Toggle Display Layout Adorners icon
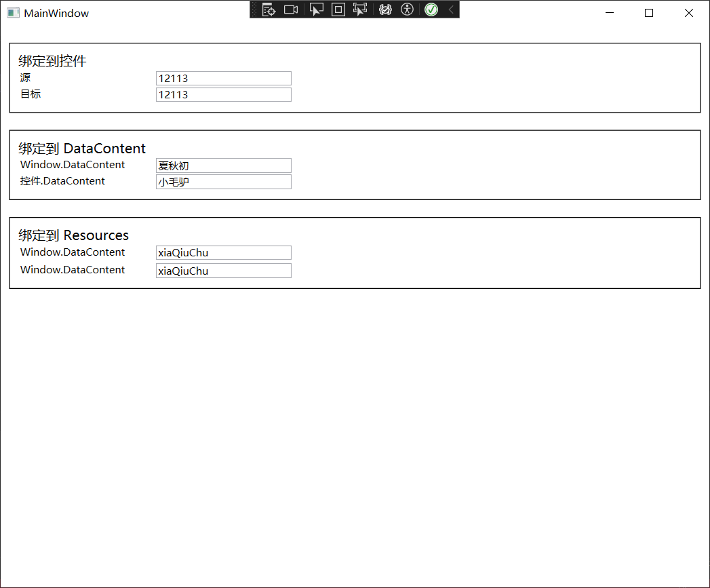710x588 pixels. (x=338, y=9)
